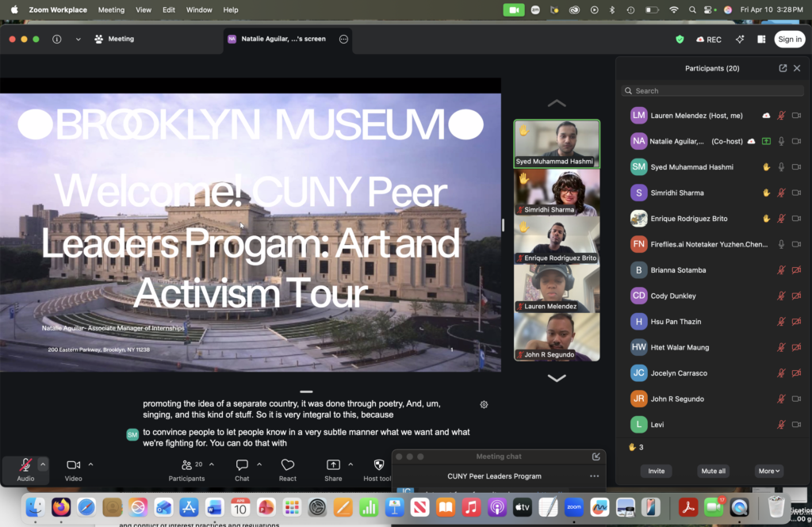The height and width of the screenshot is (527, 812).
Task: Mute Syed Muhammad Hashmi's microphone in list
Action: (781, 166)
